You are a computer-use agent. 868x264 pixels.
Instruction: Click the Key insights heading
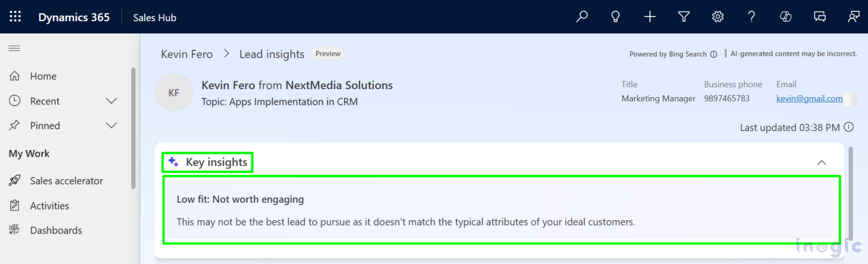(217, 162)
